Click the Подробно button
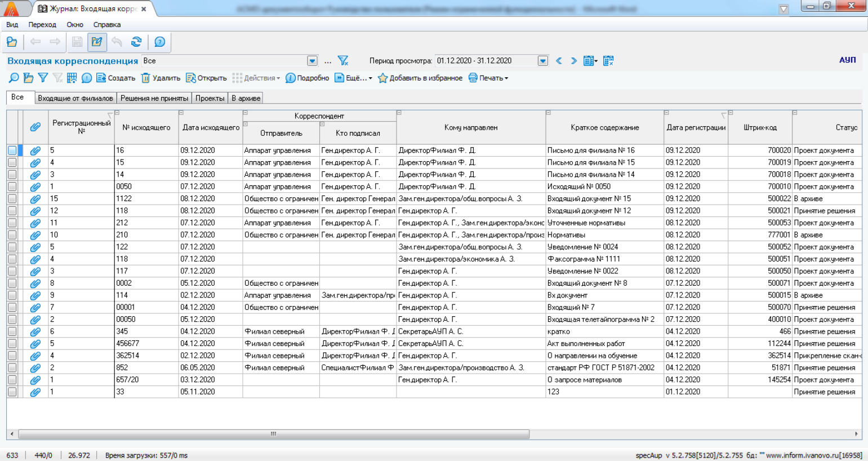This screenshot has height=461, width=868. (308, 78)
